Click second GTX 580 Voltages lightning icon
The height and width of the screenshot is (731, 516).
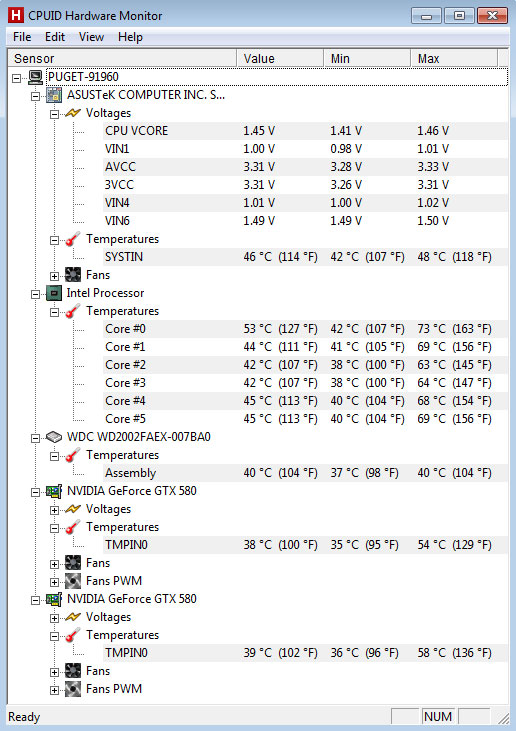73,617
